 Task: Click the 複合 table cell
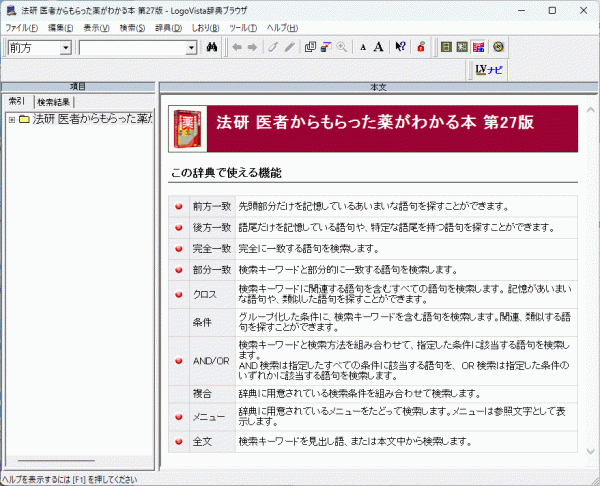pyautogui.click(x=212, y=394)
